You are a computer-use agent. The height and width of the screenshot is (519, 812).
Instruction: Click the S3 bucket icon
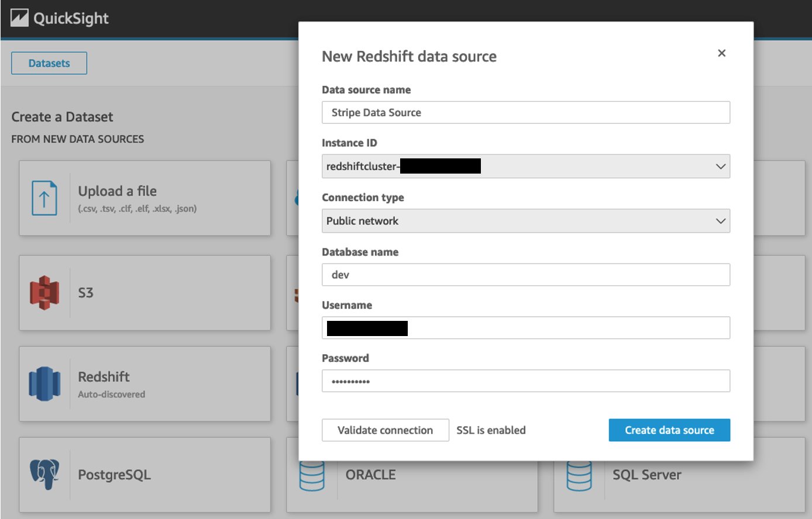tap(44, 292)
